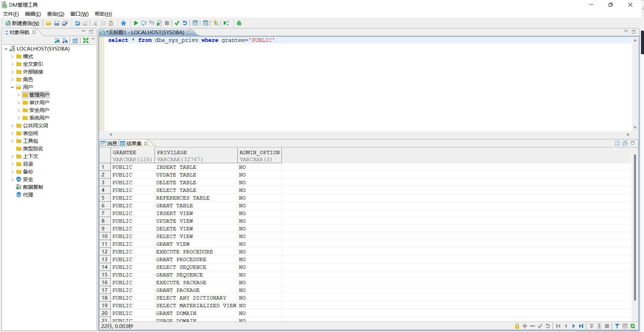
Task: Click the ADMIN_OPTION column header
Action: [x=259, y=155]
